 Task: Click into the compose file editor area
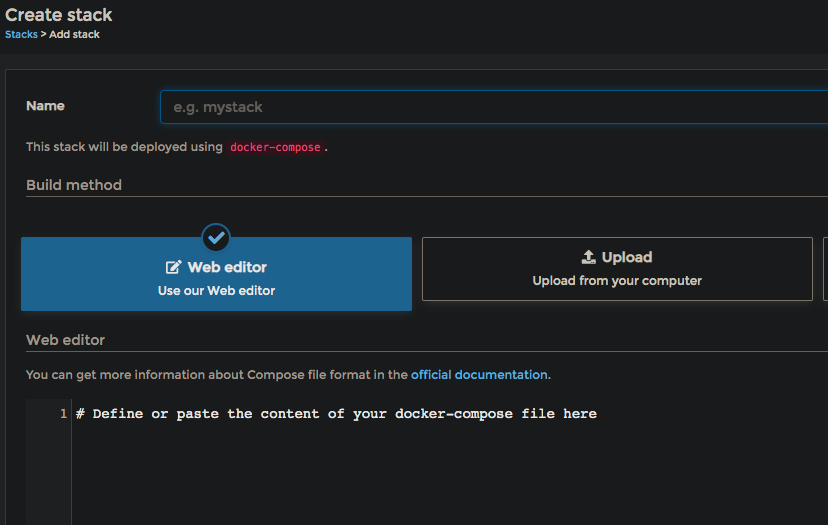[449, 462]
